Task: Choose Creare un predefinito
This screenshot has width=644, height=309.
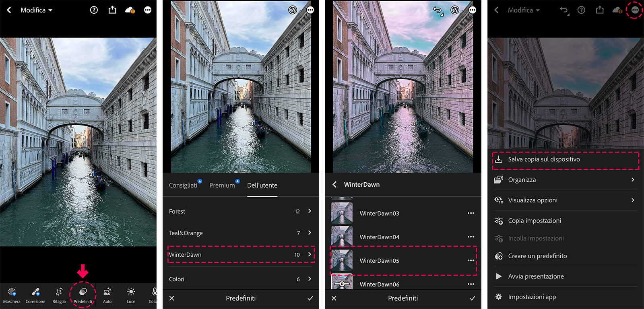Action: tap(566, 256)
